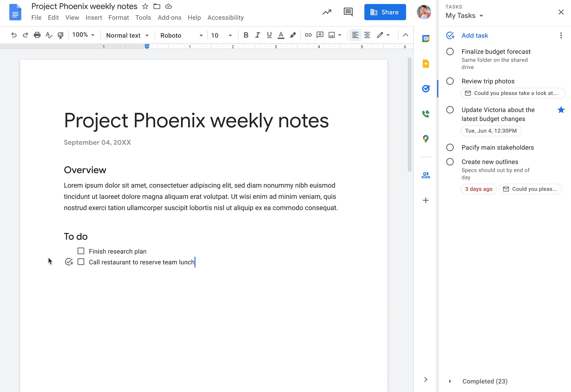The width and height of the screenshot is (571, 392).
Task: Open the Tools menu
Action: click(x=143, y=17)
